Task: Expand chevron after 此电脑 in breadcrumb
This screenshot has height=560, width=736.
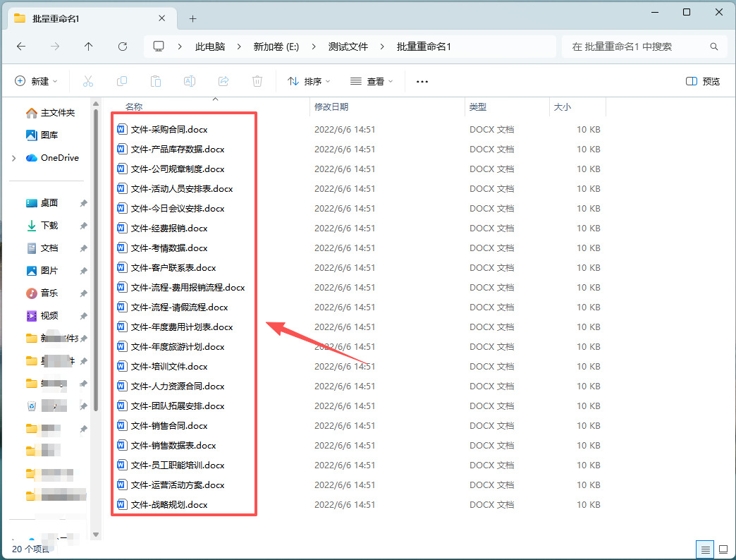Action: pyautogui.click(x=239, y=47)
